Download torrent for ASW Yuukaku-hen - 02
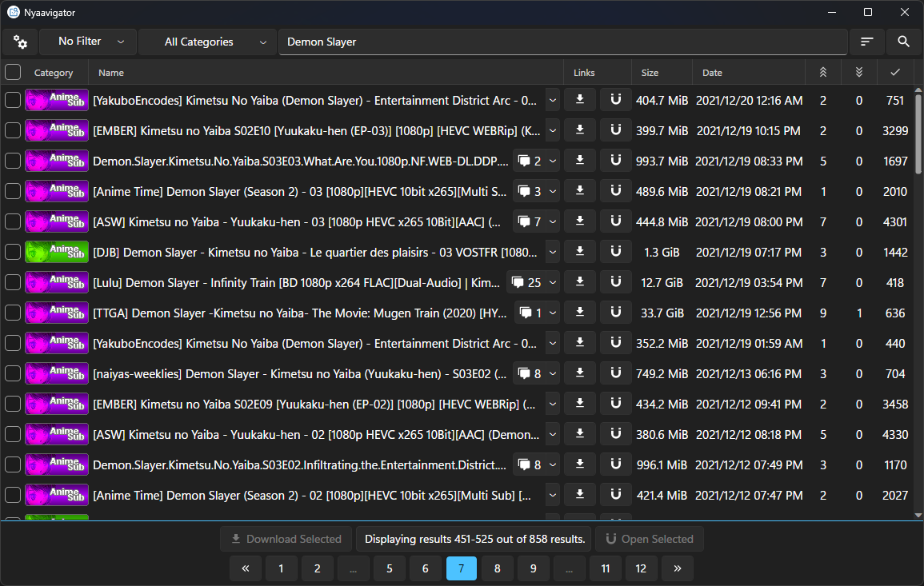The image size is (924, 586). pos(580,435)
